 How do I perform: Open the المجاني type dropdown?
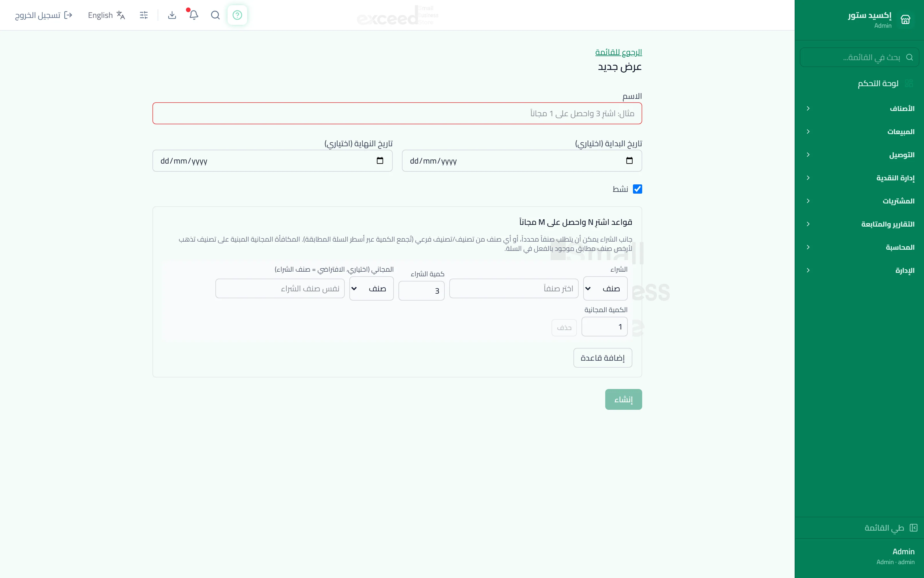(372, 289)
